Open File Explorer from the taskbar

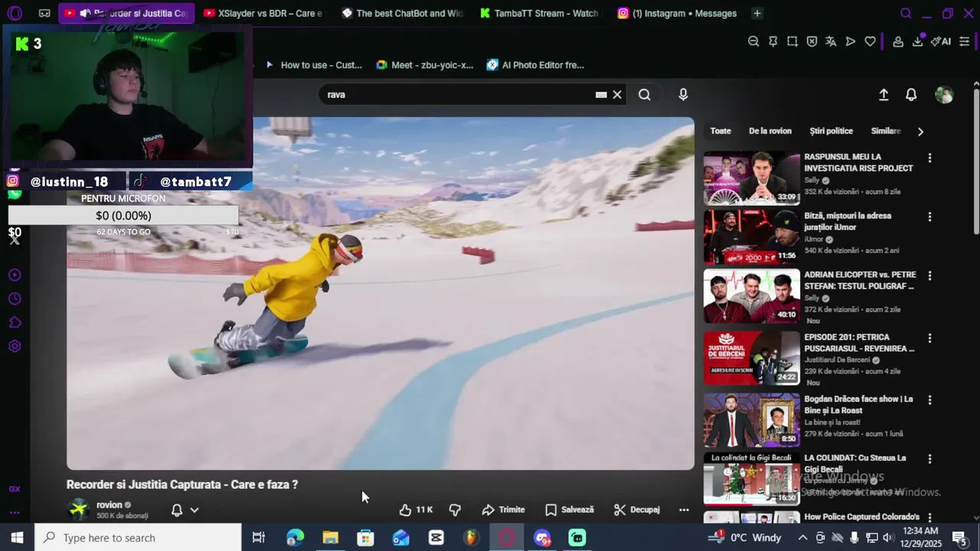coord(331,538)
